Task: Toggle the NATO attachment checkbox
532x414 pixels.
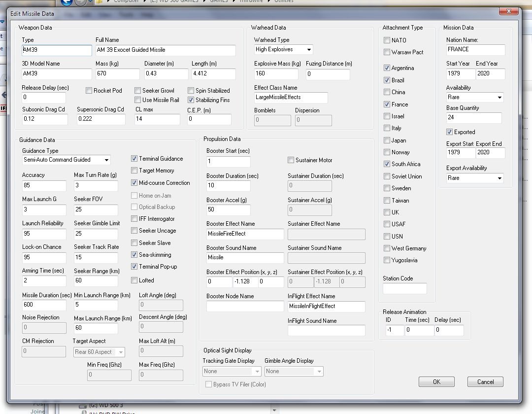Action: (387, 40)
